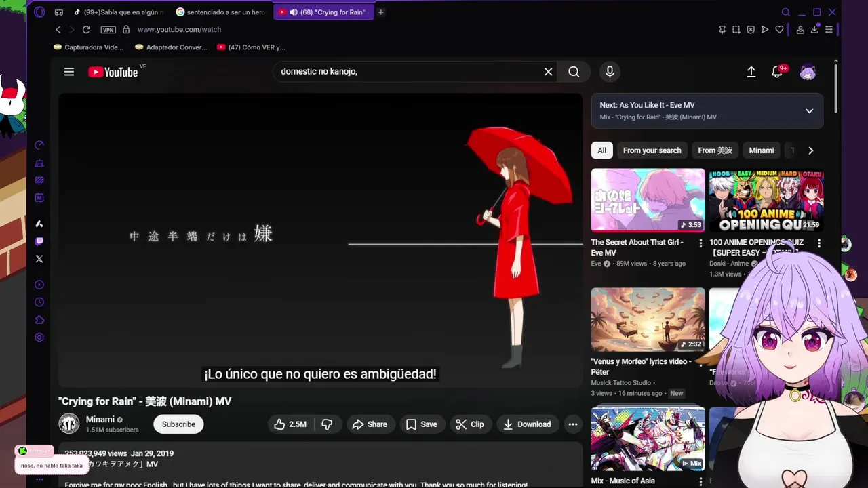Screen dimensions: 868x488
Task: Open the Opera GX main menu logo
Action: (39, 12)
